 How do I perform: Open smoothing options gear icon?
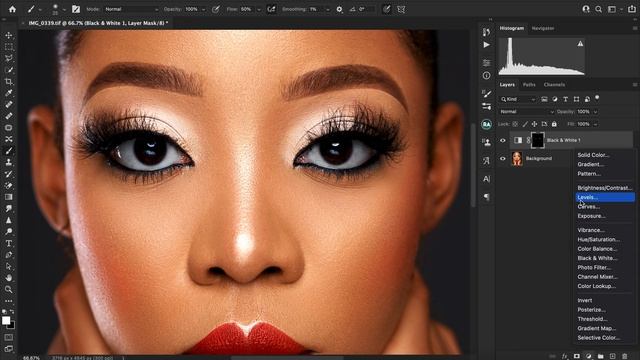339,9
